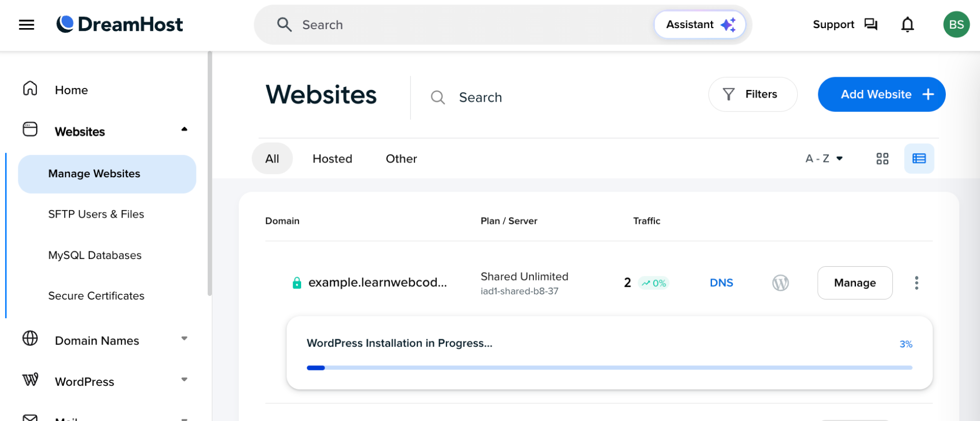Click the Add Website button
This screenshot has height=421, width=980.
tap(881, 95)
